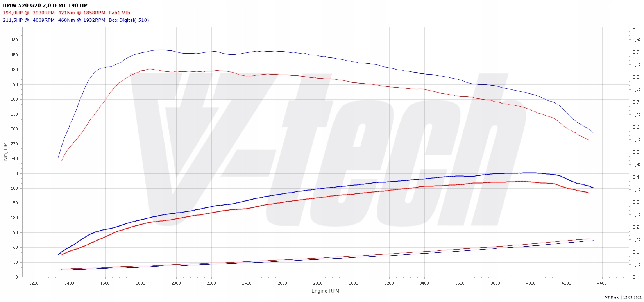Click the "Engine RPM" axis title
644x302 pixels.
tap(326, 291)
